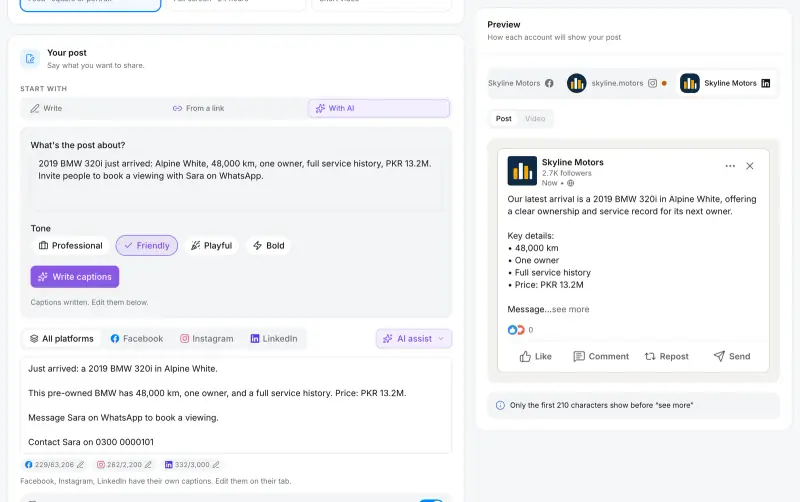Click the Skyline Motors logo in the preview post
800x502 pixels.
pyautogui.click(x=522, y=171)
